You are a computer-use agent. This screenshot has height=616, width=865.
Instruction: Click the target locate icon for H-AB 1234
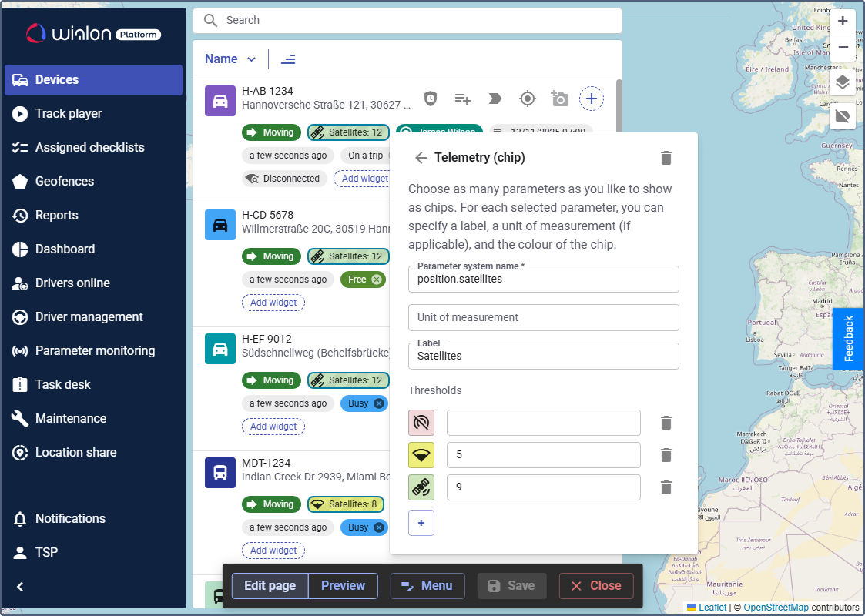tap(527, 99)
